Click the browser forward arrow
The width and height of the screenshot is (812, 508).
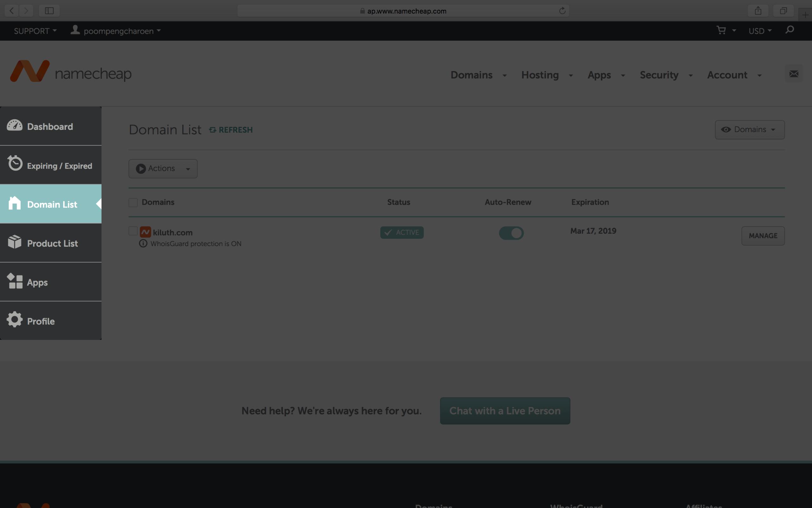tap(26, 11)
